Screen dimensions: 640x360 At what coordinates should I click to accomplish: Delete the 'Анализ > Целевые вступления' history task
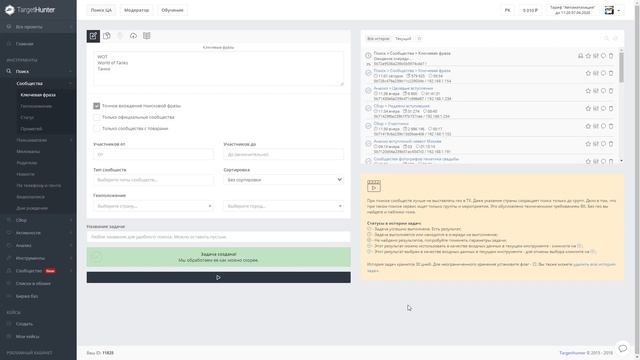[x=611, y=91]
